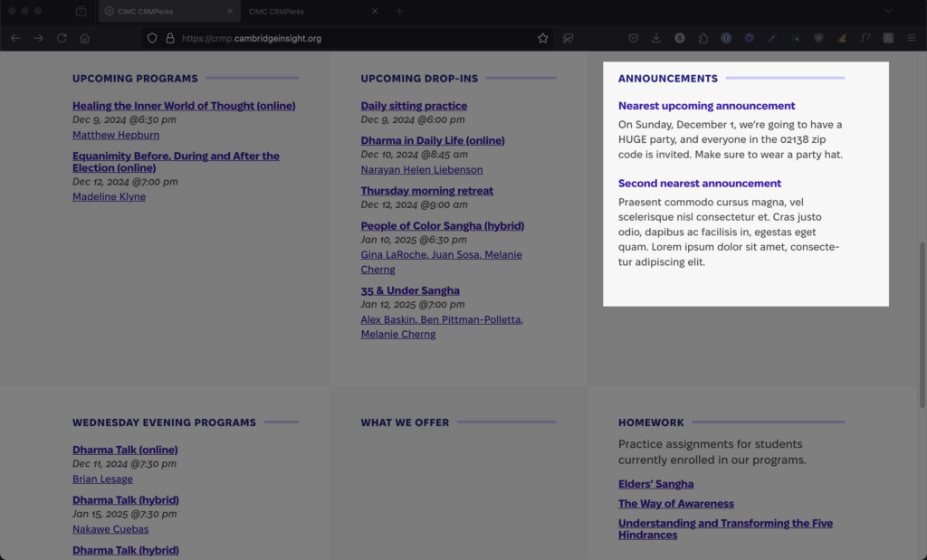Click the page's vertical scrollbar thumb
The width and height of the screenshot is (927, 560).
(922, 324)
